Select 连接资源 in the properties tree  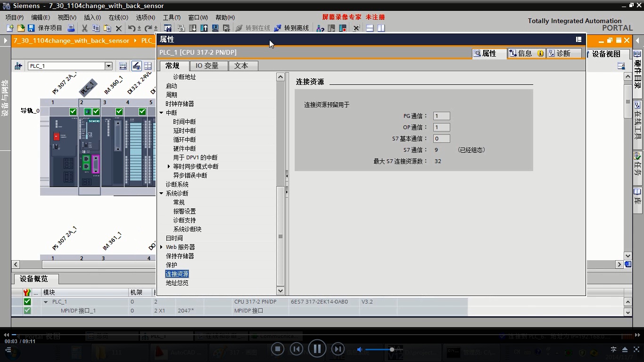(x=177, y=274)
